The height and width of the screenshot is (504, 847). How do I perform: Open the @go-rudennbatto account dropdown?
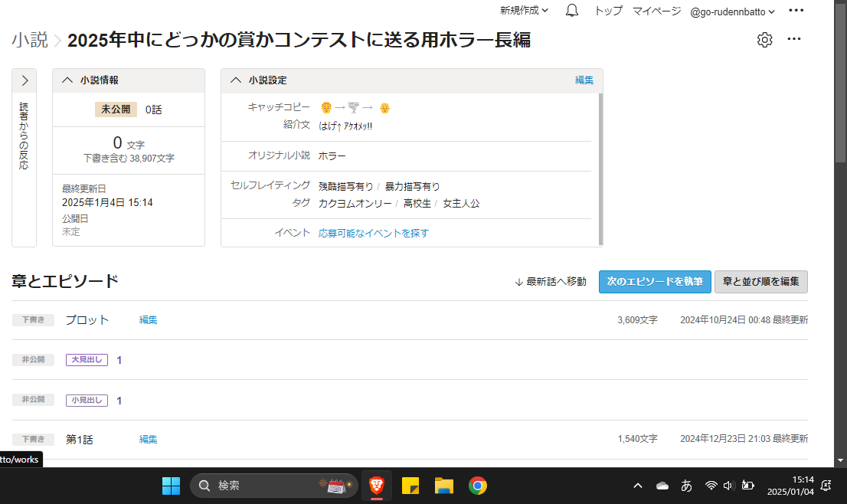coord(732,11)
